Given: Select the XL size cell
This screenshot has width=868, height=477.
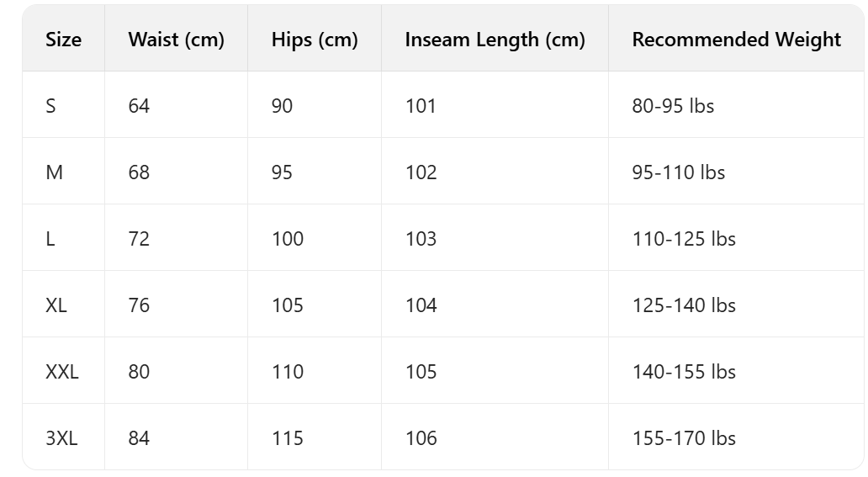Looking at the screenshot, I should [x=56, y=305].
